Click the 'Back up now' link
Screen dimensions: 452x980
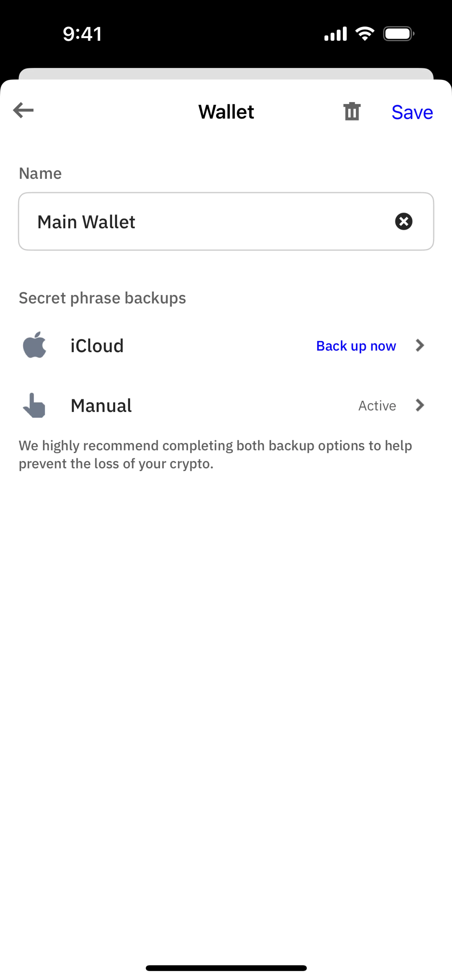pyautogui.click(x=356, y=346)
